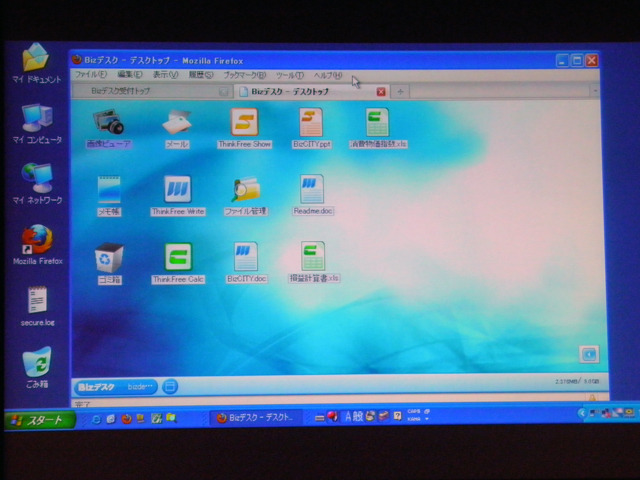Click the language bar help icon
640x480 pixels.
(398, 416)
